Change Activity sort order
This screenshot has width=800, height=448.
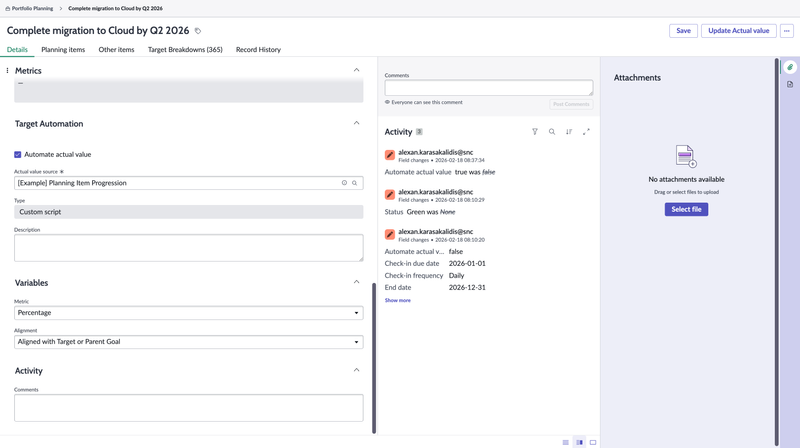569,132
